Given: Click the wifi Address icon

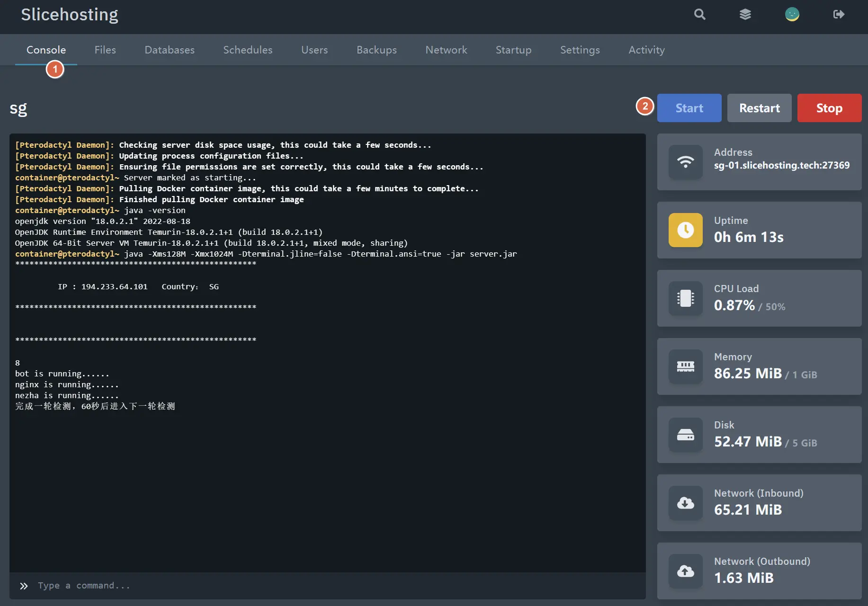Looking at the screenshot, I should click(685, 162).
